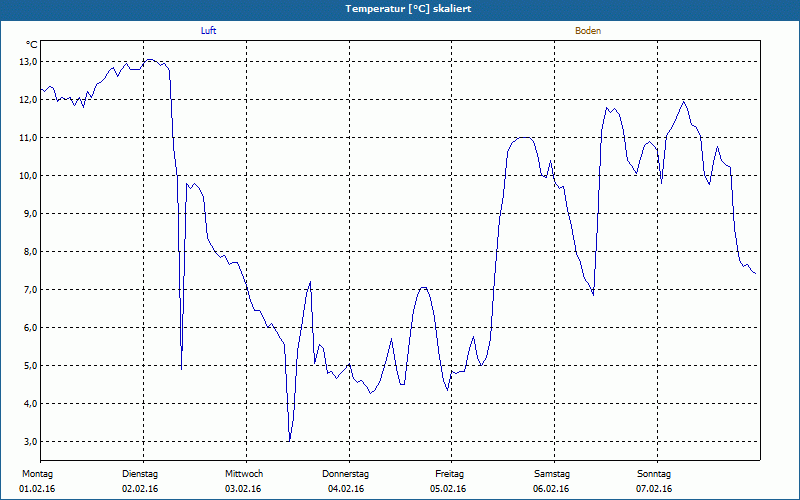Viewport: 800px width, 500px height.
Task: Click the date 02.02.16
Action: point(140,489)
